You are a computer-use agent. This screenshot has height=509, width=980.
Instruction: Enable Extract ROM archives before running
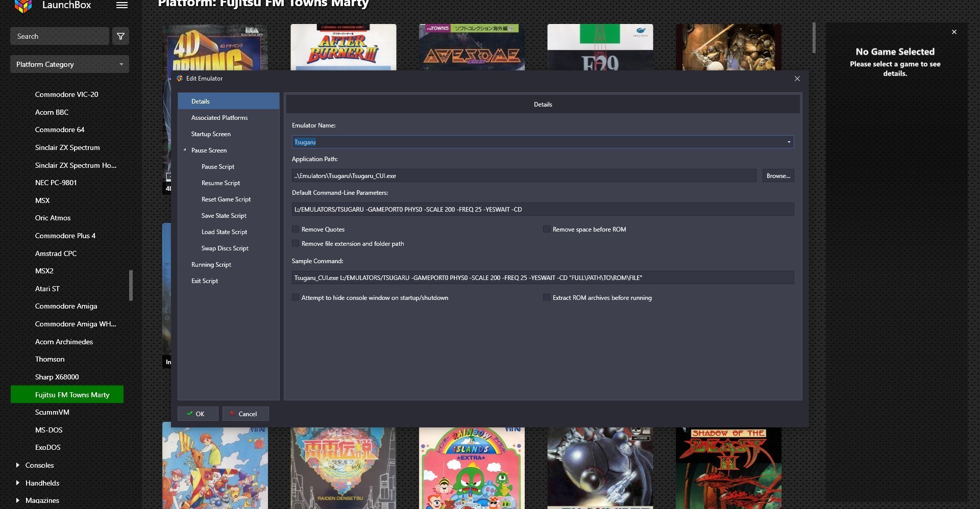coord(547,297)
